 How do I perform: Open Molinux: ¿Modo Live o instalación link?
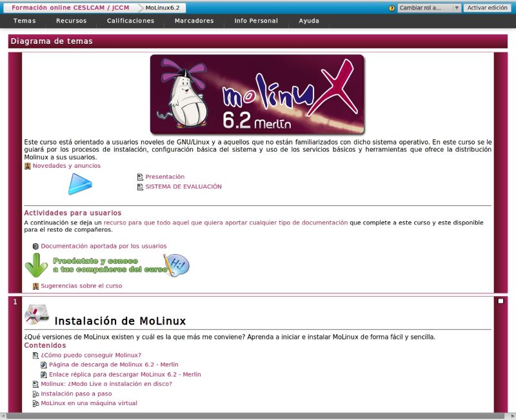106,384
